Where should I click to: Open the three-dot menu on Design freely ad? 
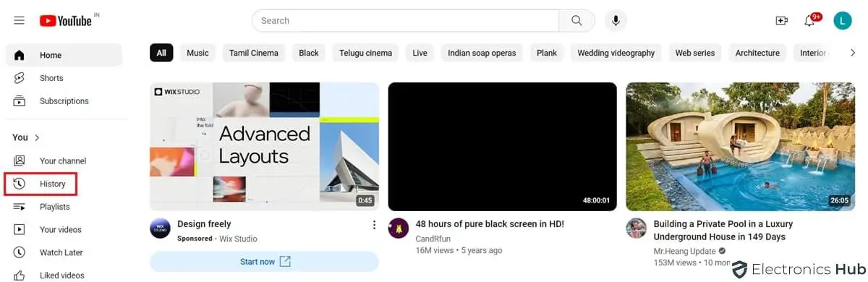pyautogui.click(x=374, y=225)
